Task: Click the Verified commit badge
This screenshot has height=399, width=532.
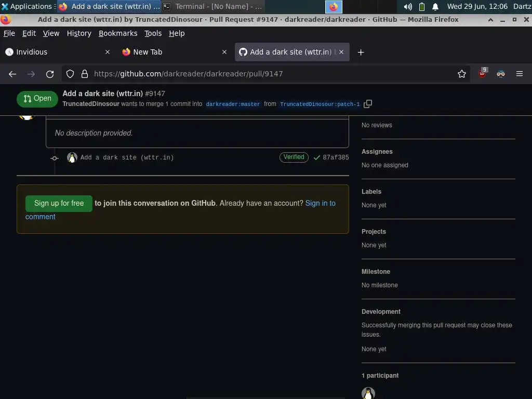Action: [x=294, y=157]
